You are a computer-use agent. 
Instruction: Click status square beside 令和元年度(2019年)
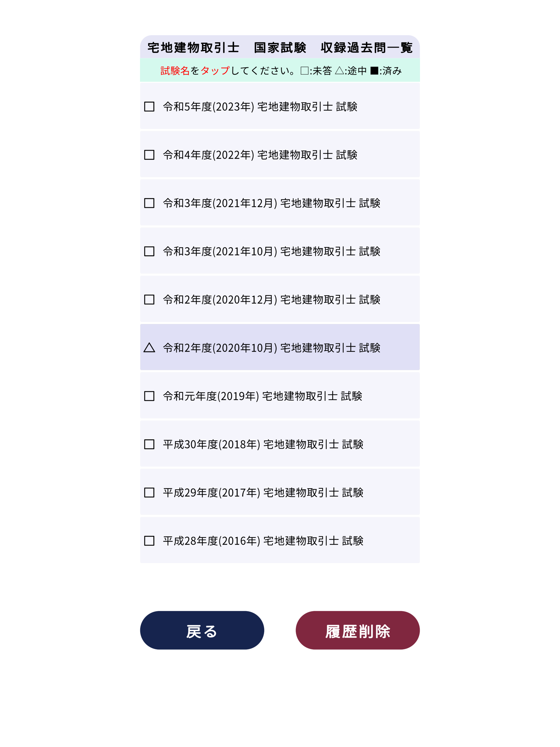click(x=149, y=396)
